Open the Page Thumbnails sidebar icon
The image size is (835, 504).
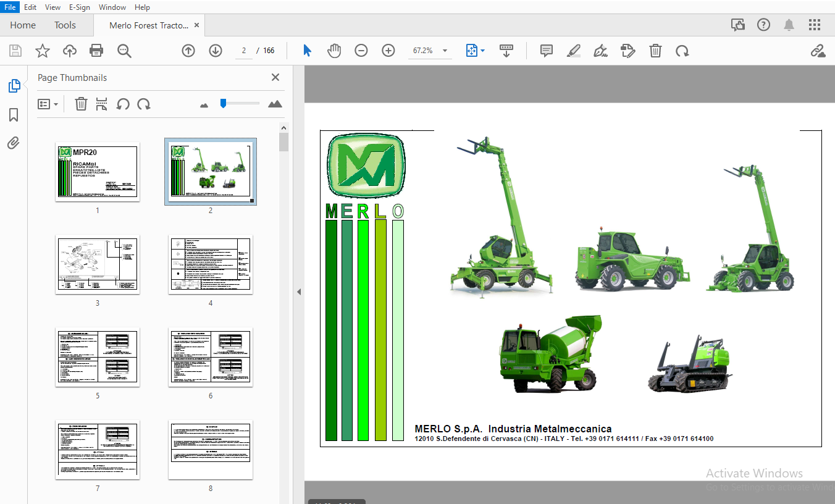(x=14, y=86)
